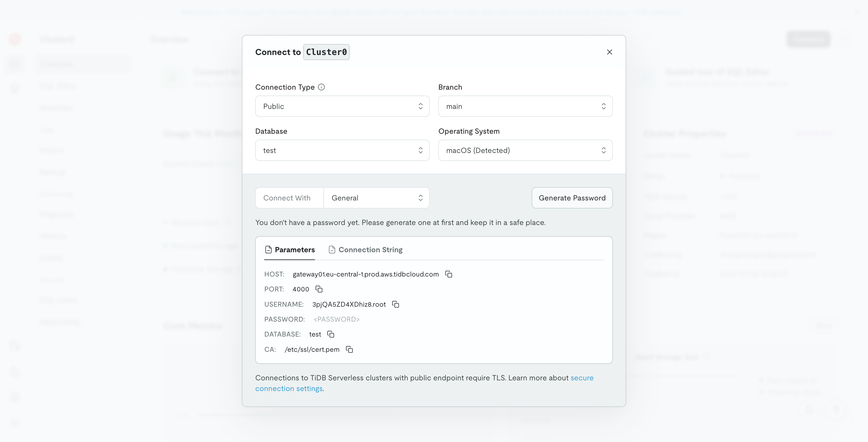The image size is (868, 442).
Task: Copy the PORT number 4000
Action: [x=319, y=289]
